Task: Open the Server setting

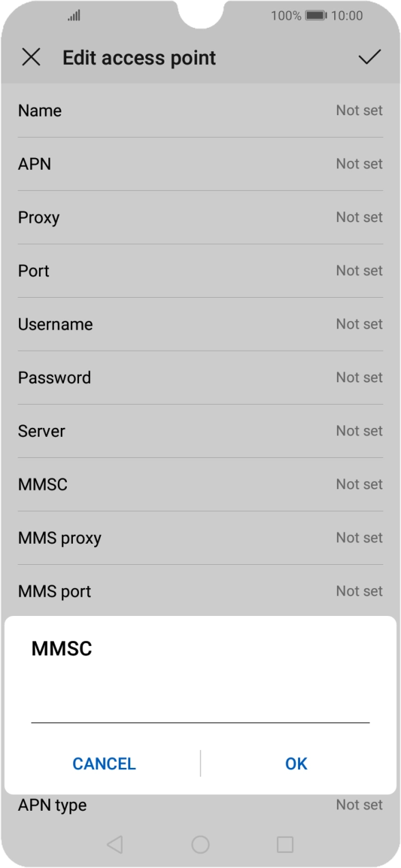Action: point(200,431)
